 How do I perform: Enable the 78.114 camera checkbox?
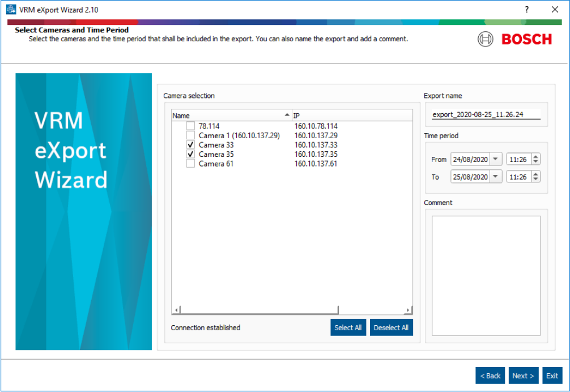click(191, 126)
